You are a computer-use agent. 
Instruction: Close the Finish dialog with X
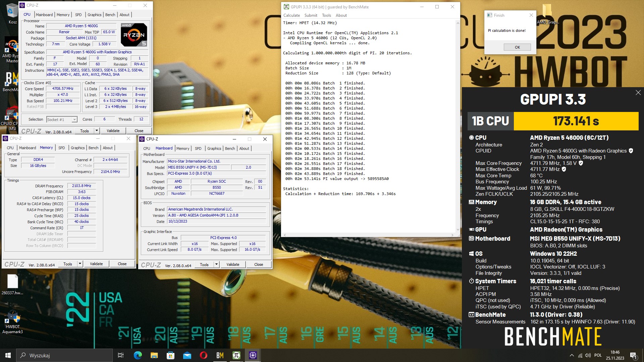(531, 15)
